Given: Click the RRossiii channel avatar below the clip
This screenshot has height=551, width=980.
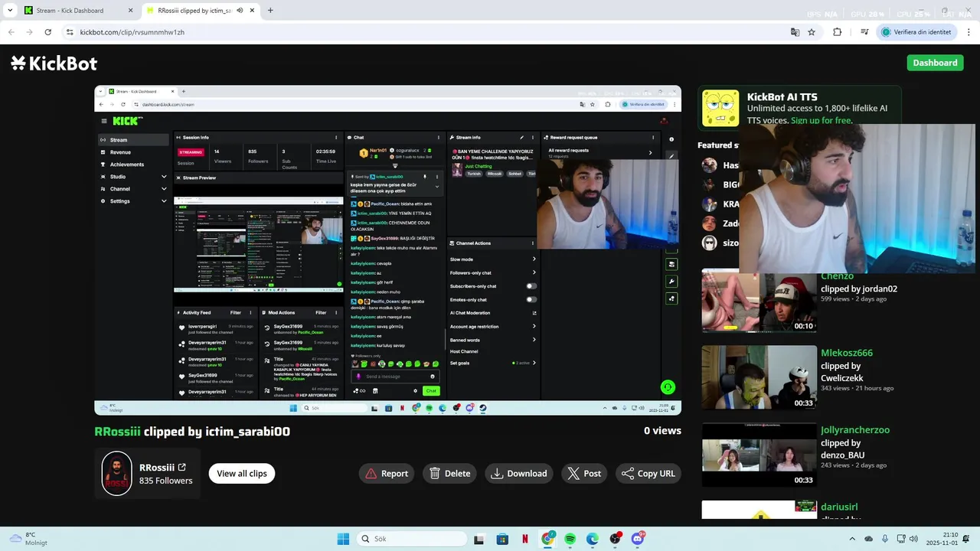Looking at the screenshot, I should 117,473.
